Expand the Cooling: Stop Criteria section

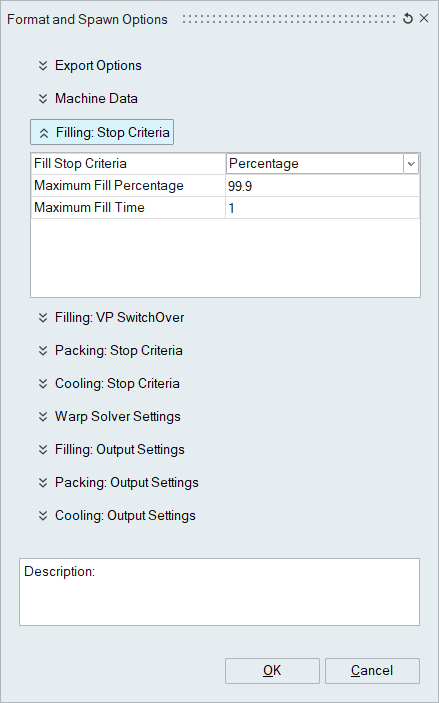coord(109,384)
